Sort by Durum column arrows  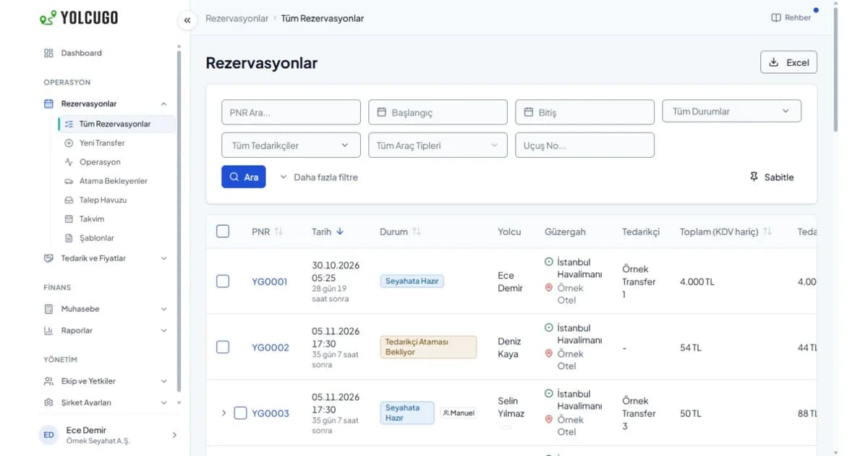point(417,232)
